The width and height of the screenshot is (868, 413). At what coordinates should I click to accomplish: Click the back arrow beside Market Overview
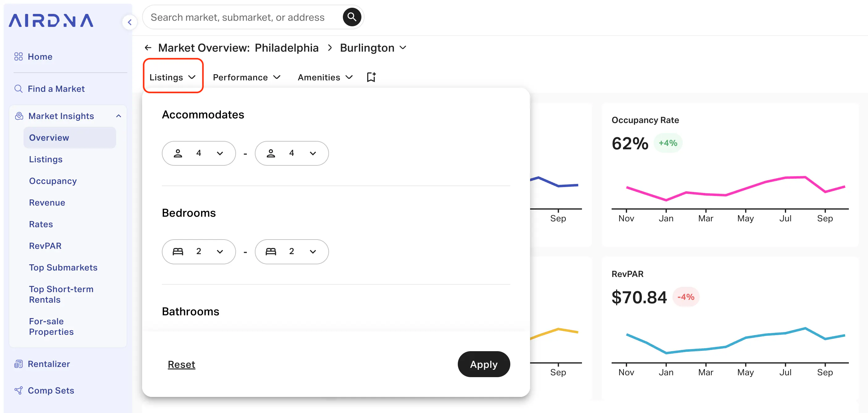click(148, 48)
